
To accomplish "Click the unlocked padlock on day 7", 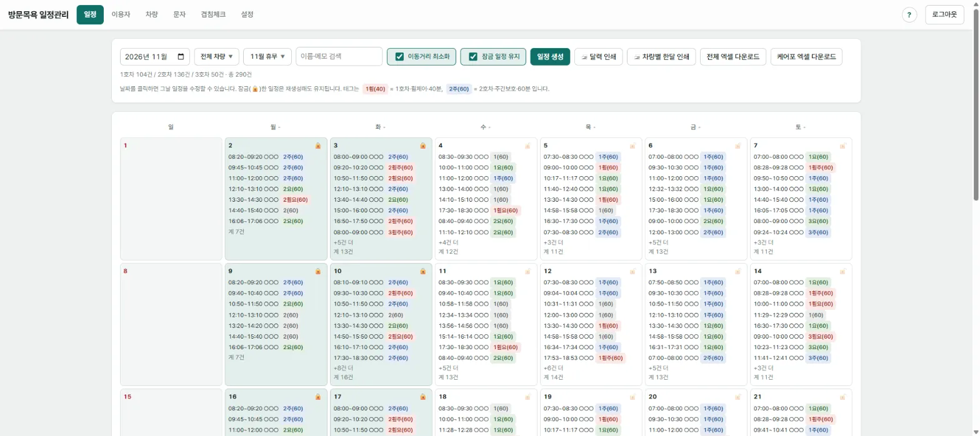I will click(842, 146).
